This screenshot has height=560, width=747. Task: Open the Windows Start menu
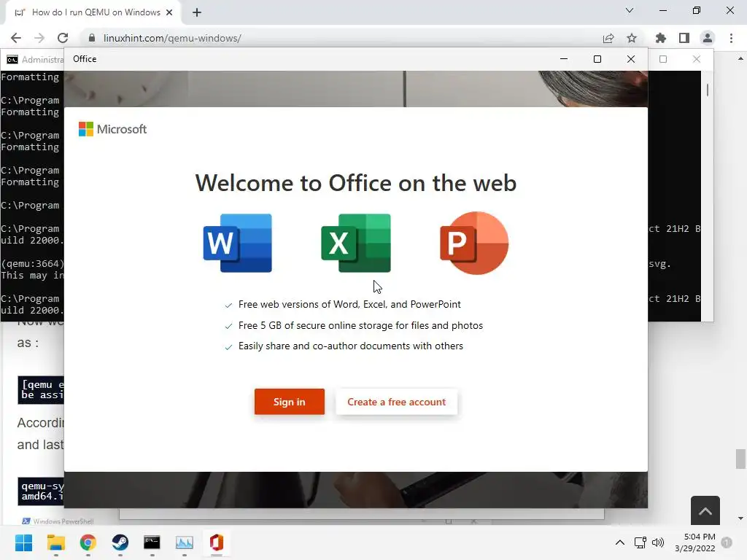click(x=23, y=542)
